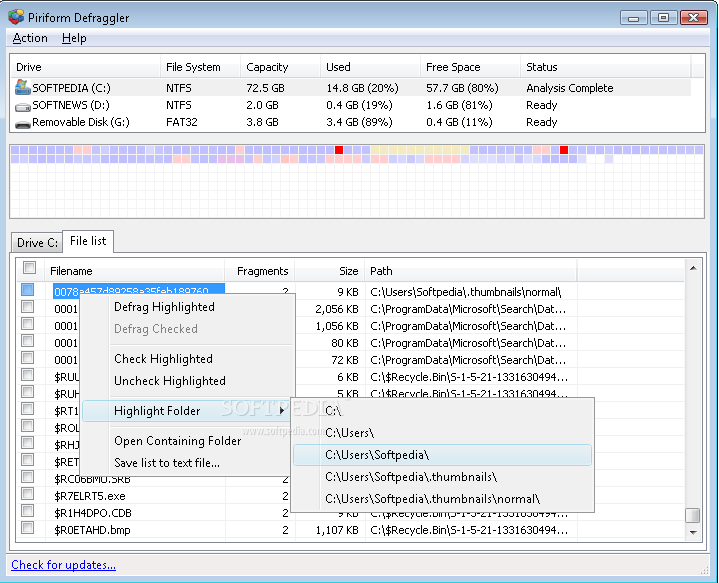This screenshot has height=583, width=719.
Task: Click the file list scroll down arrow
Action: tap(693, 533)
